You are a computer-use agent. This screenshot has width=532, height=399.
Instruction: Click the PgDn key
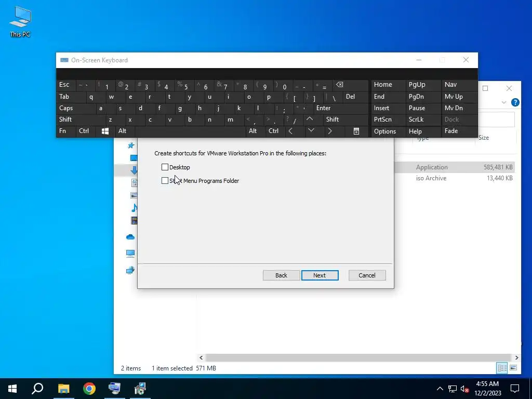pos(422,97)
